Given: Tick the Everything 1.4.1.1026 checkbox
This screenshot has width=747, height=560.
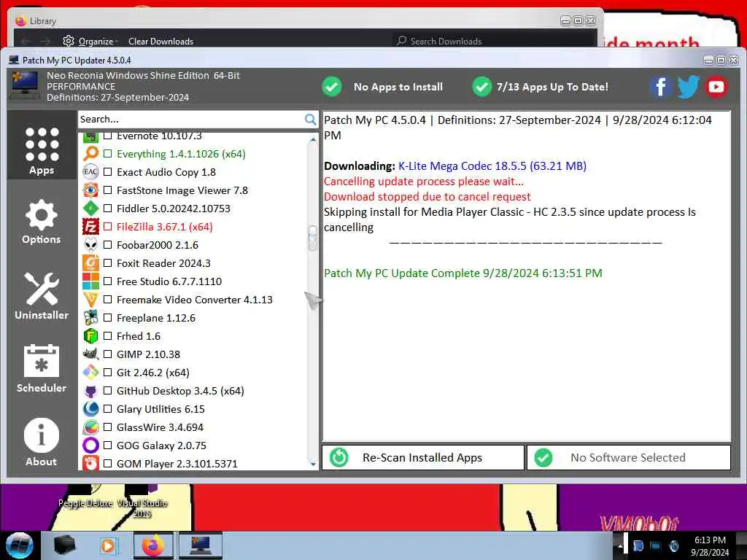Looking at the screenshot, I should pos(108,154).
